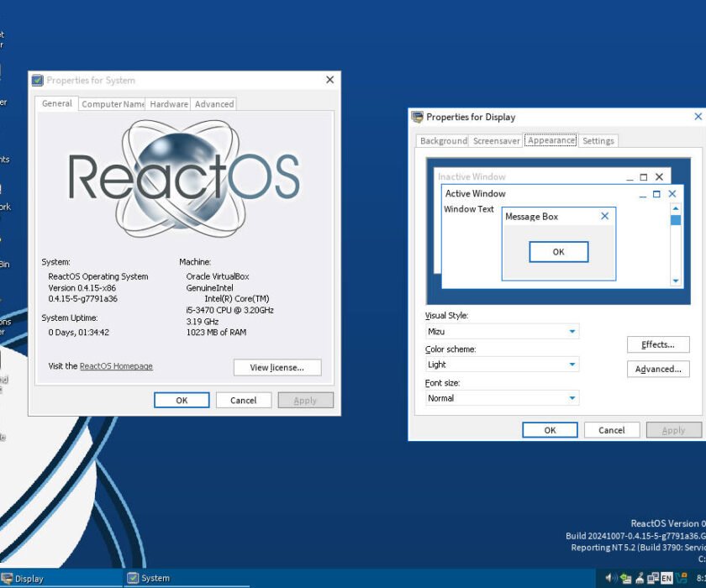This screenshot has width=706, height=588.
Task: Click the Display taskbar item with monitor icon
Action: pyautogui.click(x=34, y=578)
